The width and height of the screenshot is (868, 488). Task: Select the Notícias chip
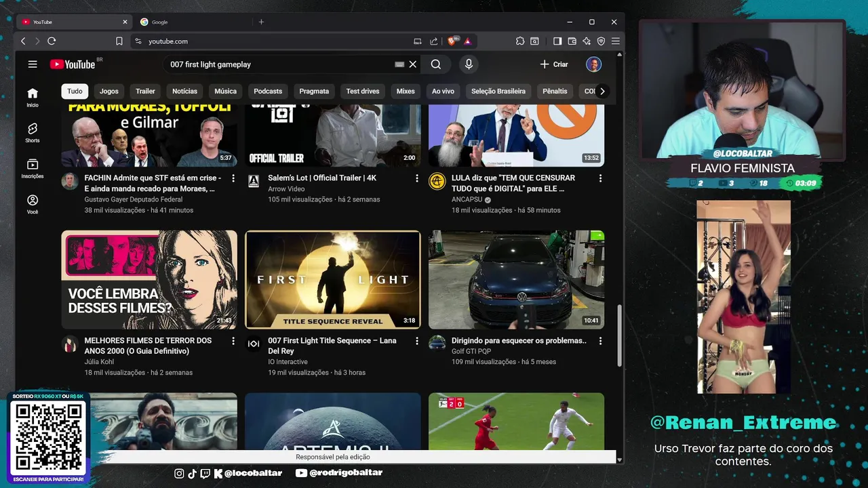click(x=184, y=91)
